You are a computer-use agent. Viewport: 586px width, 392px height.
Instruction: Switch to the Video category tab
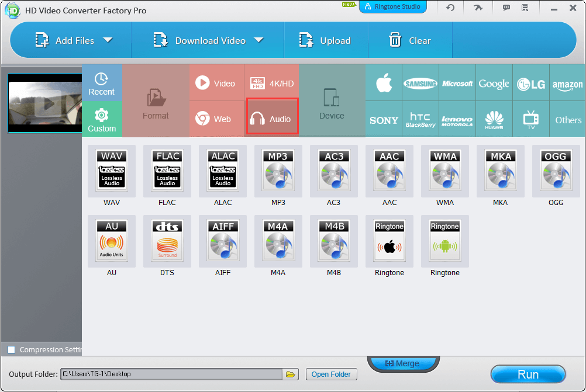point(216,84)
